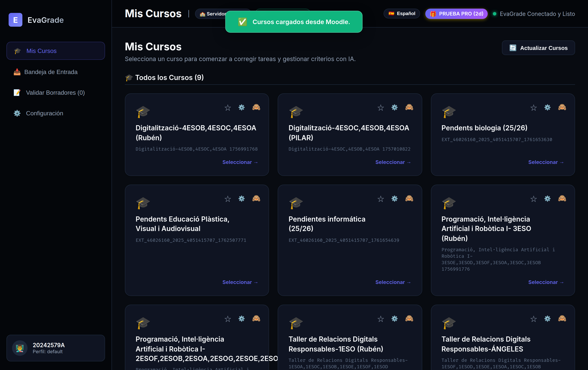Hide the Taller 1ESO (Rubén) course
The width and height of the screenshot is (588, 370).
[x=409, y=319]
